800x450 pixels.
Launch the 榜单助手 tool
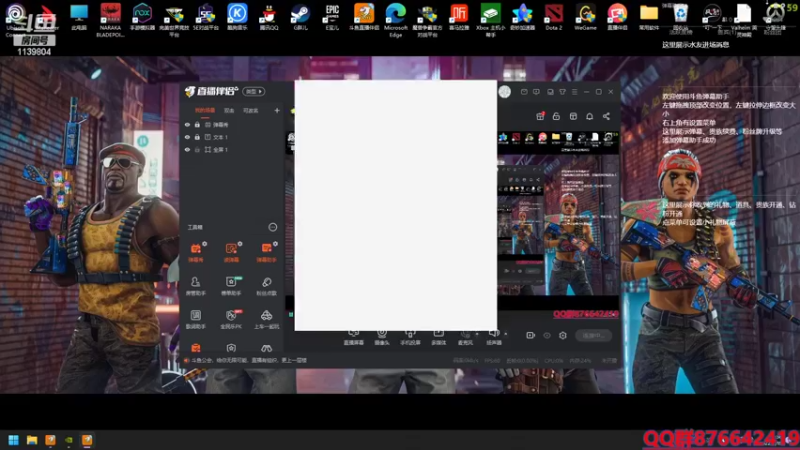[x=231, y=286]
